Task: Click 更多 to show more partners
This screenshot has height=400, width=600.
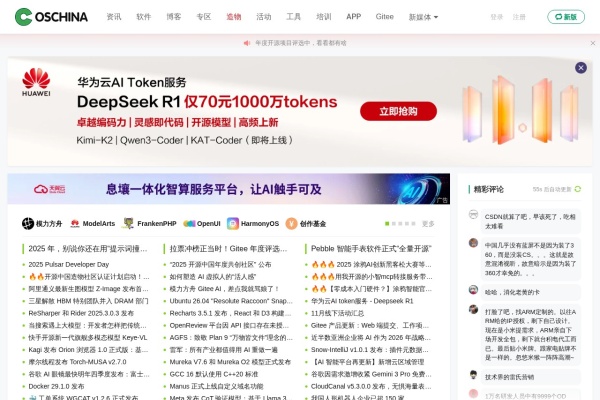Action: pos(428,224)
